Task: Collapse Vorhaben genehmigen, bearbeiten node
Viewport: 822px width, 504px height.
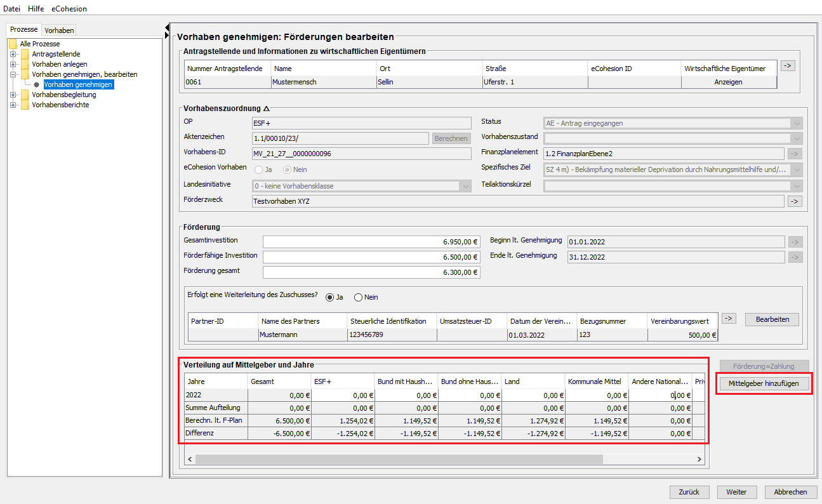Action: point(13,74)
